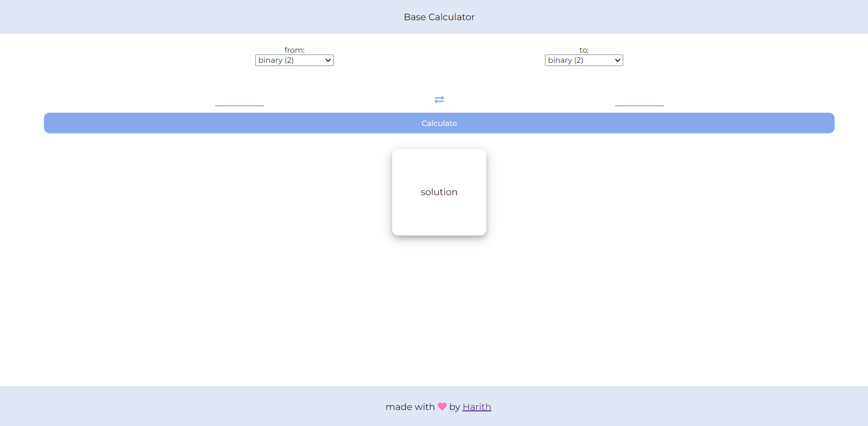Click the 'to:' label text
868x426 pixels.
pyautogui.click(x=584, y=50)
